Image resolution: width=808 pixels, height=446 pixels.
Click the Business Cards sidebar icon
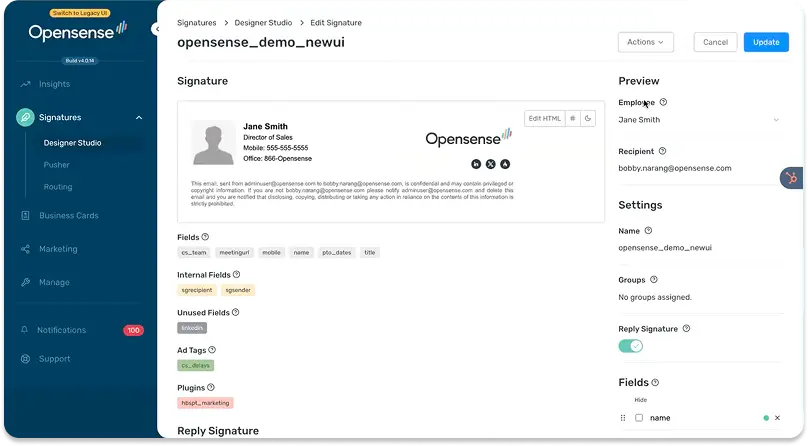25,216
